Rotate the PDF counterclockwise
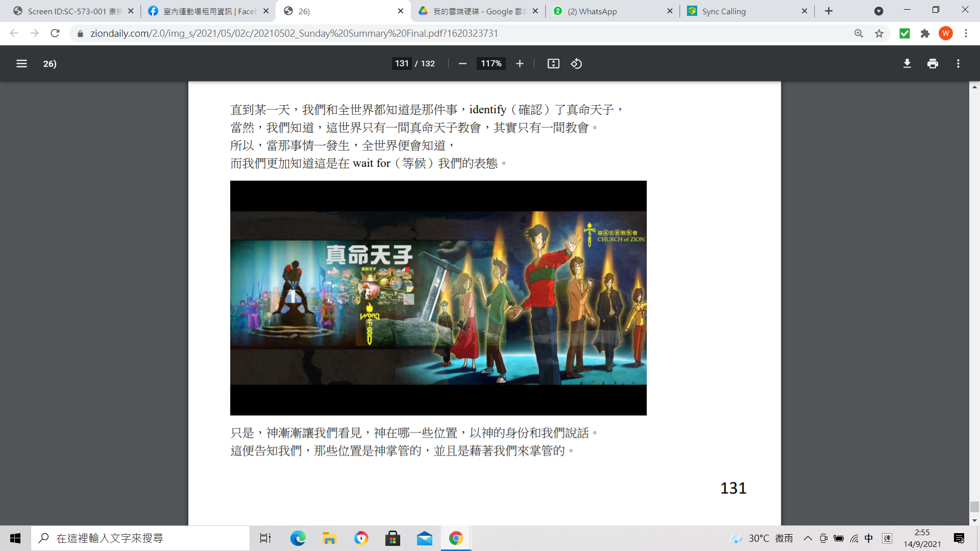 [577, 64]
